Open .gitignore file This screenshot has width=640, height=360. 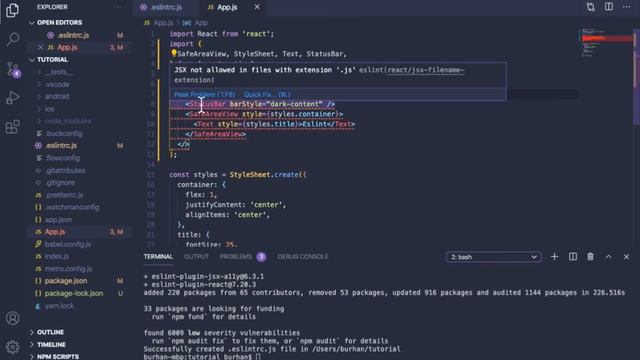(x=60, y=182)
